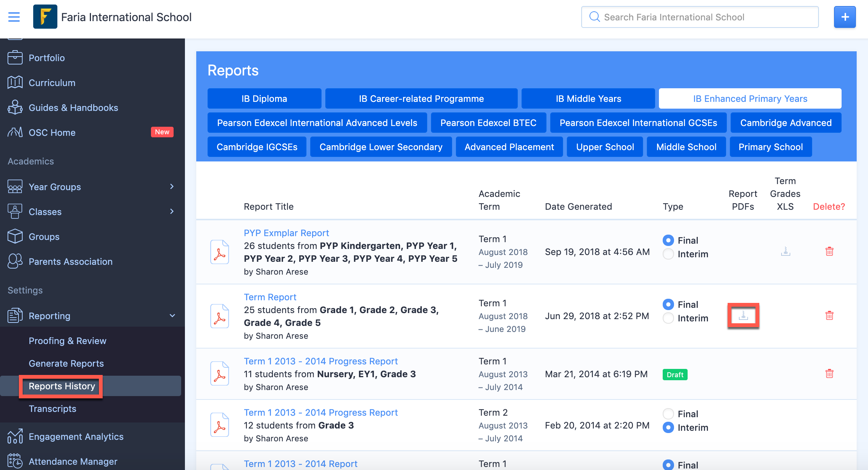Open Middle School tab
Screen dimensions: 868x470
[x=686, y=147]
